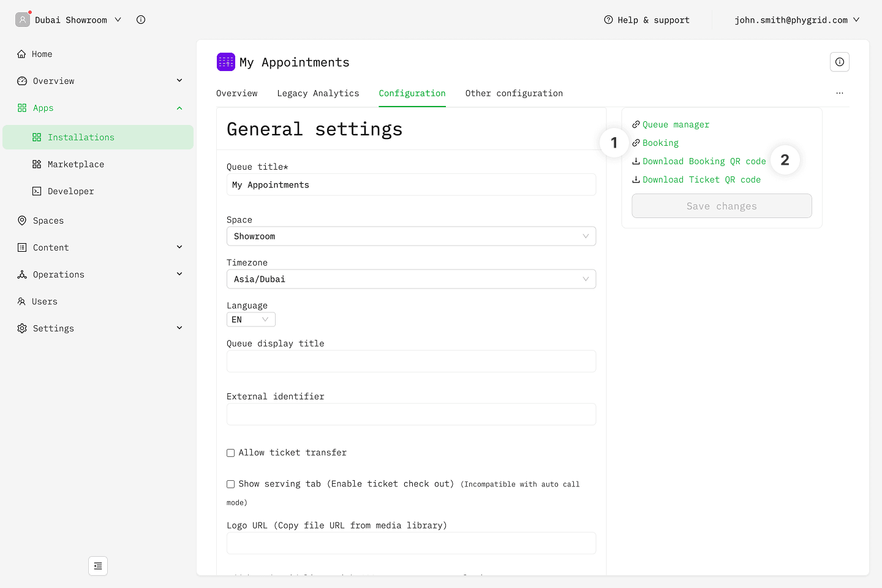The image size is (882, 588).
Task: Click the three-dots more options icon
Action: coord(839,93)
